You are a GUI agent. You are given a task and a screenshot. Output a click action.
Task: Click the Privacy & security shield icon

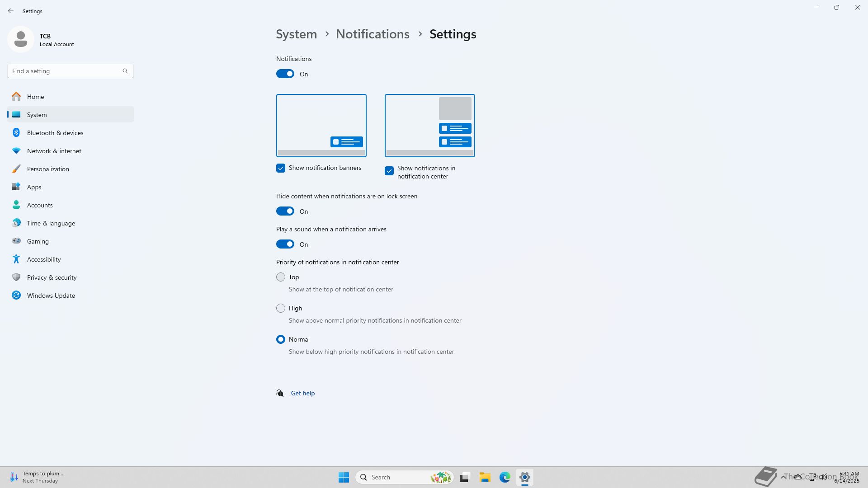tap(16, 277)
